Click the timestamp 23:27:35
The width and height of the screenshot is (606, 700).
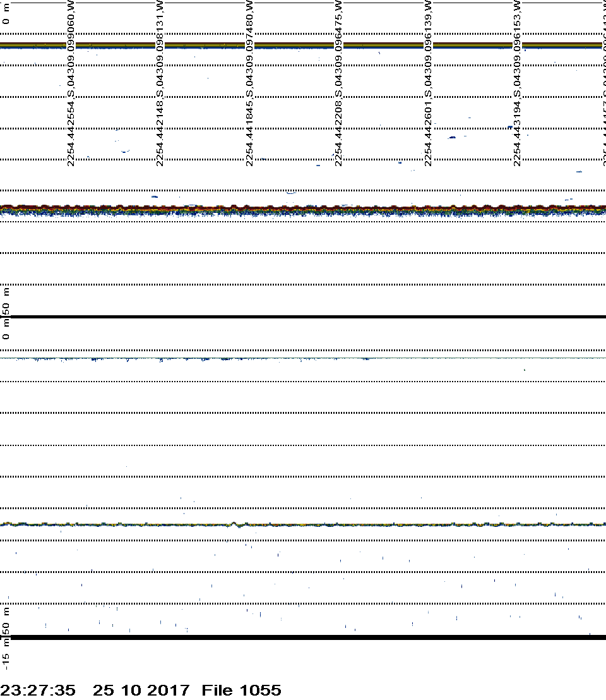point(38,690)
